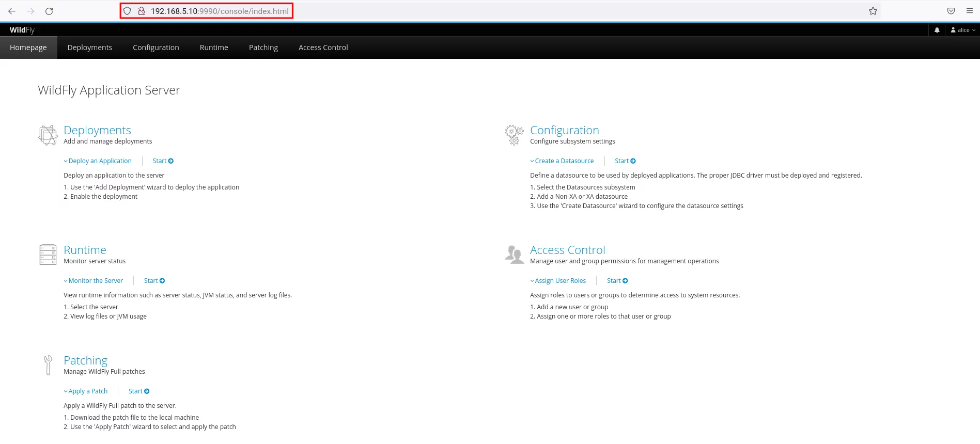Collapse the Assign User Roles section
The image size is (980, 444).
pos(558,281)
